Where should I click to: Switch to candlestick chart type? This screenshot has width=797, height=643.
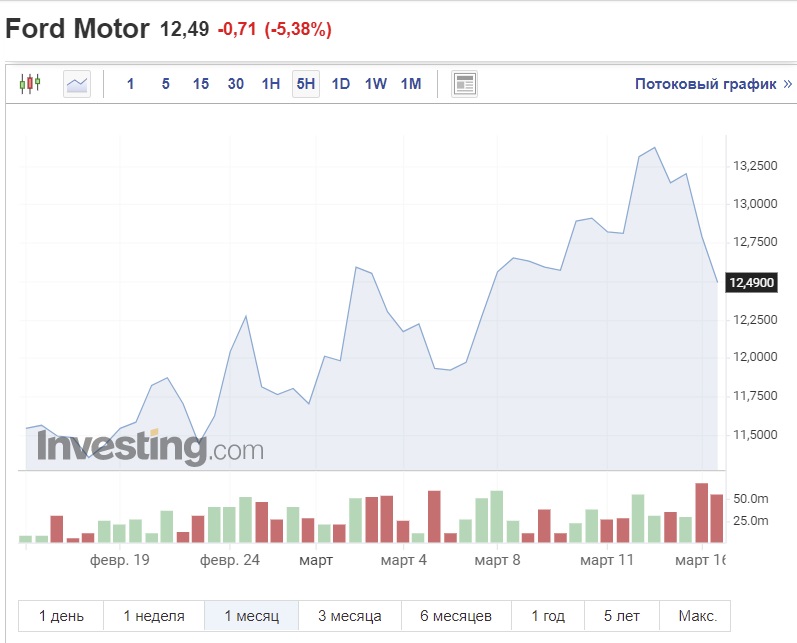click(x=30, y=83)
